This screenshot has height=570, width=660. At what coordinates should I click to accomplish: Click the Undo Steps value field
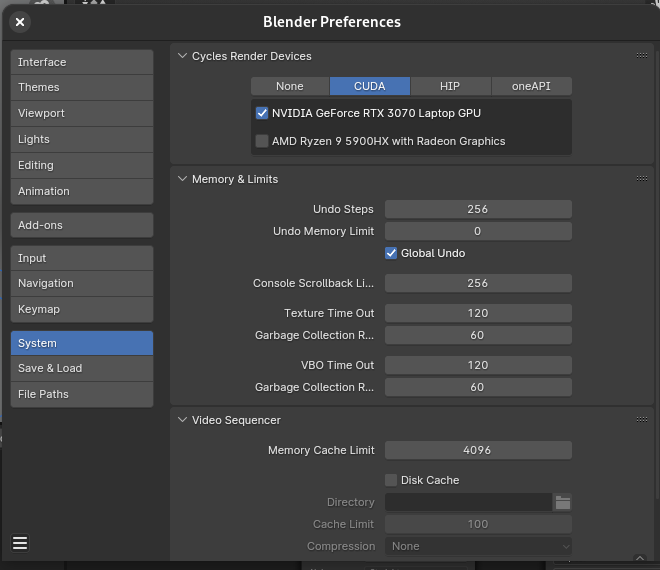point(478,209)
